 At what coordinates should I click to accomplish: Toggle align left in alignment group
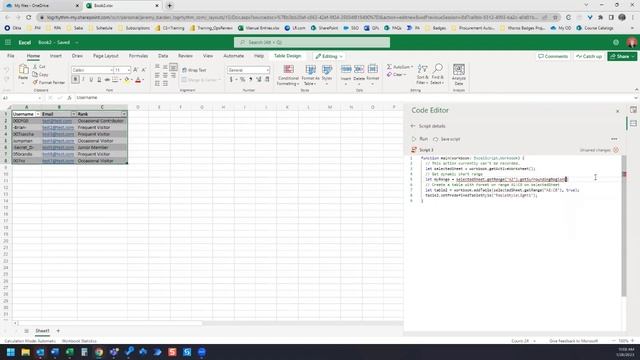[x=157, y=75]
